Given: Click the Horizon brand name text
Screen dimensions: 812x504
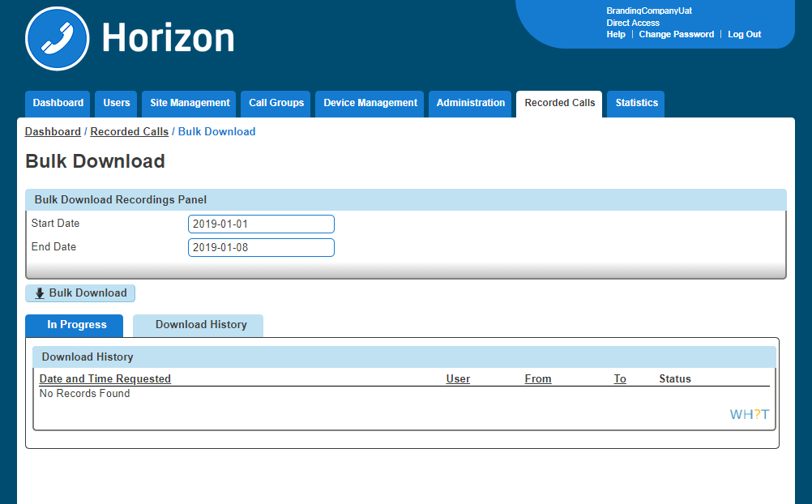Looking at the screenshot, I should pos(168,38).
